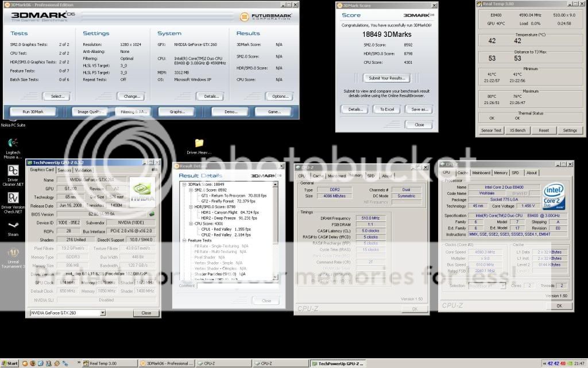This screenshot has height=368, width=588.
Task: Click the BIOS save chip icon in GPU-Z
Action: 152,214
